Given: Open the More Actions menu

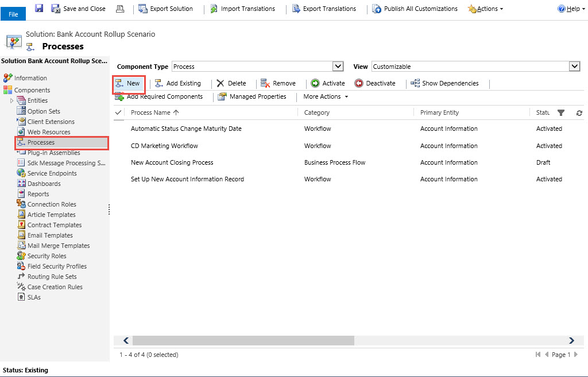Looking at the screenshot, I should tap(326, 96).
